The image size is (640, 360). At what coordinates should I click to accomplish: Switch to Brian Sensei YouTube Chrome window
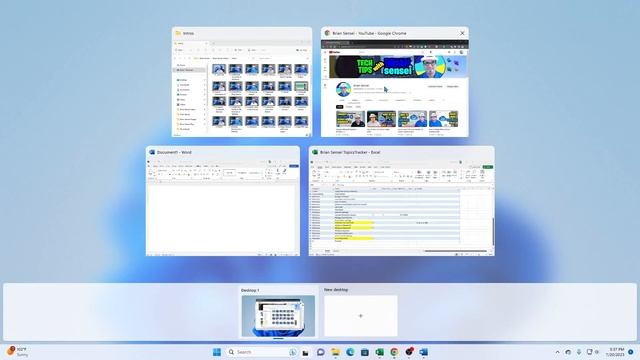click(x=395, y=82)
